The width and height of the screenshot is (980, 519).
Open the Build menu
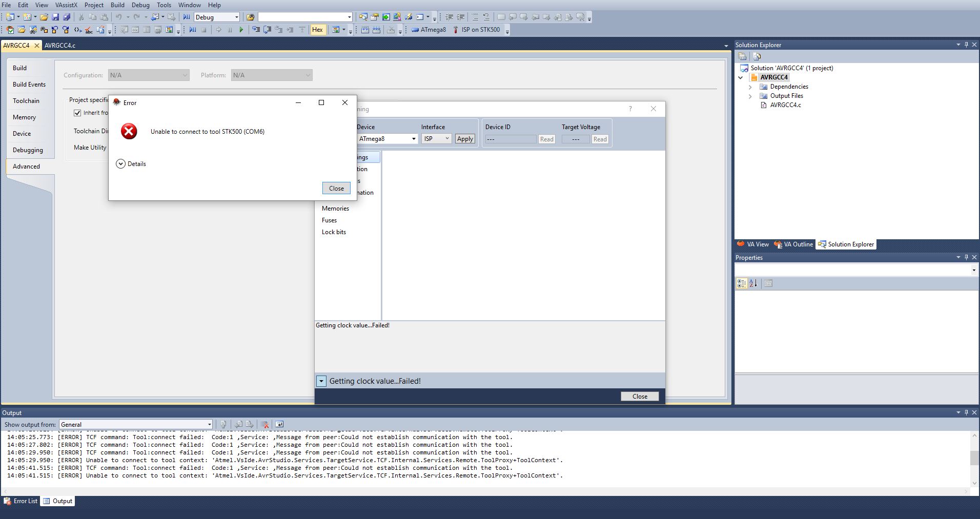point(117,5)
